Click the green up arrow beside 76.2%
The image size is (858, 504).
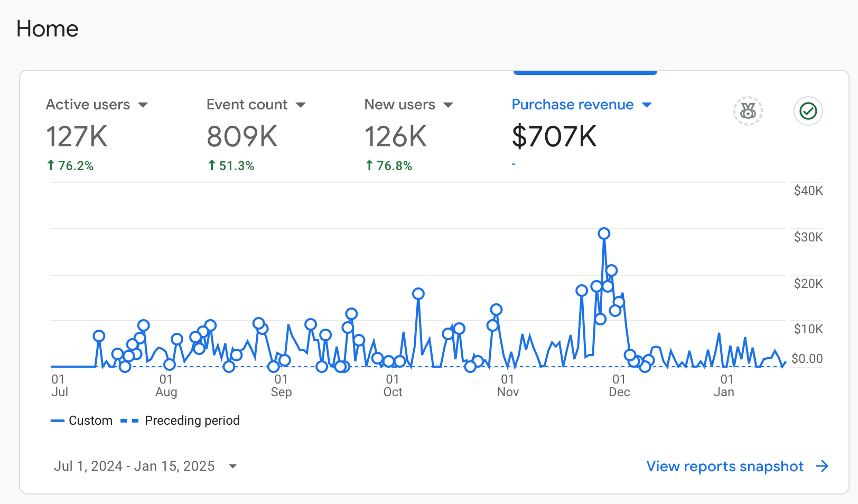(50, 165)
